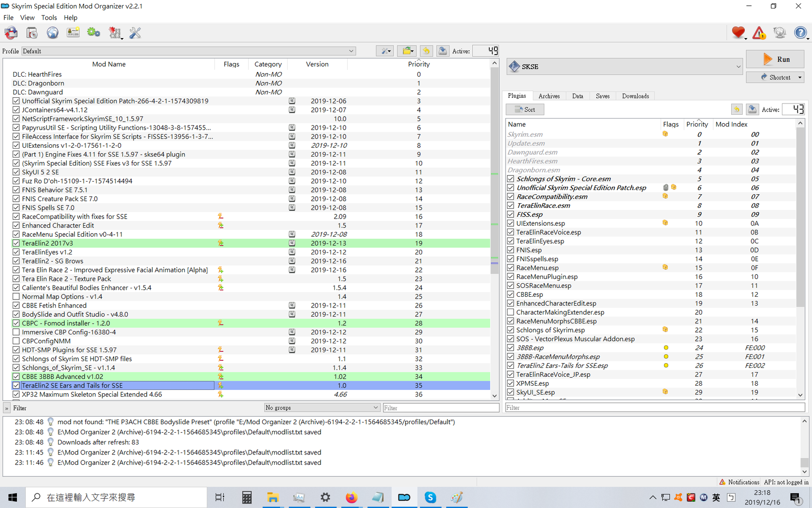Click the mod list Filter input field
Viewport: 812px width, 508px height.
pyautogui.click(x=441, y=408)
